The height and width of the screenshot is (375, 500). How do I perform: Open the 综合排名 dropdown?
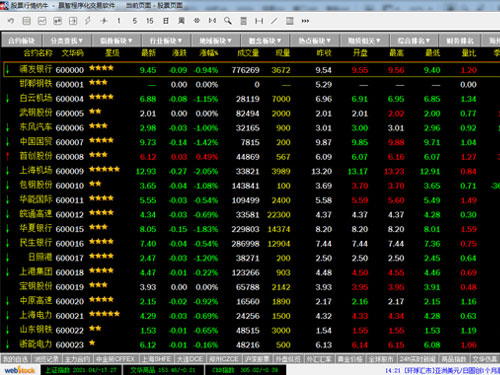click(414, 41)
